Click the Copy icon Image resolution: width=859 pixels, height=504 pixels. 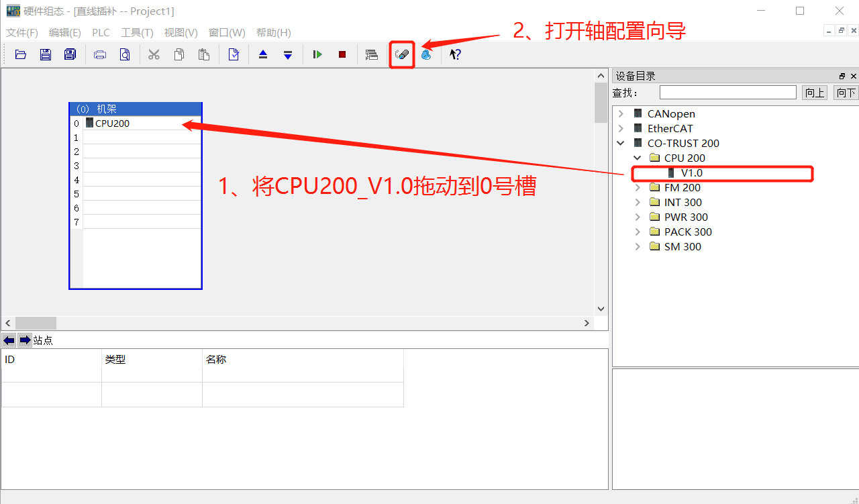coord(179,55)
